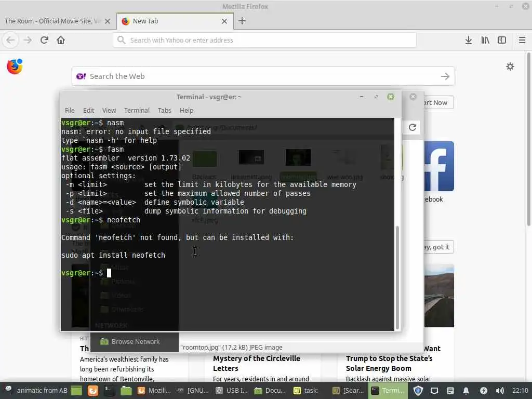The width and height of the screenshot is (532, 399).
Task: Click the Firefox logo on new tab page
Action: tap(15, 66)
